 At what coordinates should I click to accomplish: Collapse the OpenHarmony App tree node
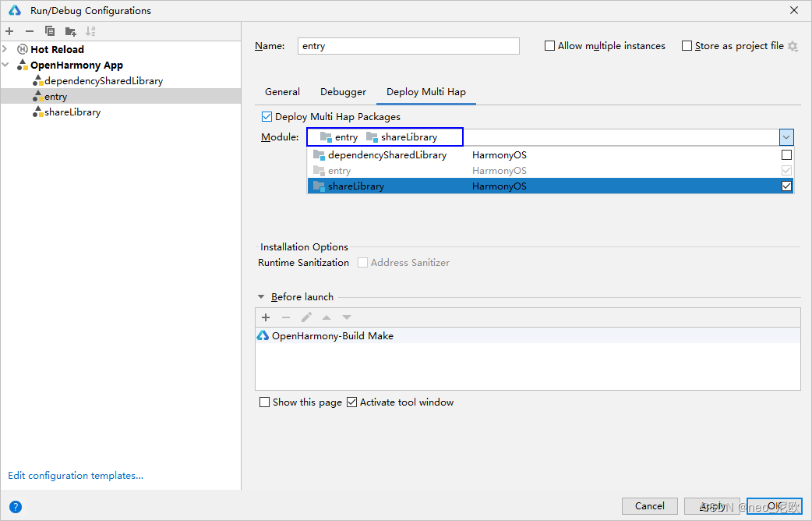[5, 65]
